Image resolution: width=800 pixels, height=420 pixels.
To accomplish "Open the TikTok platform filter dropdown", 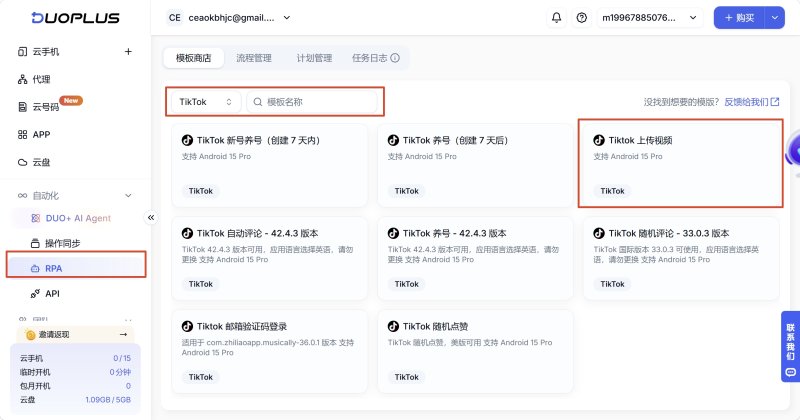I will pyautogui.click(x=206, y=102).
